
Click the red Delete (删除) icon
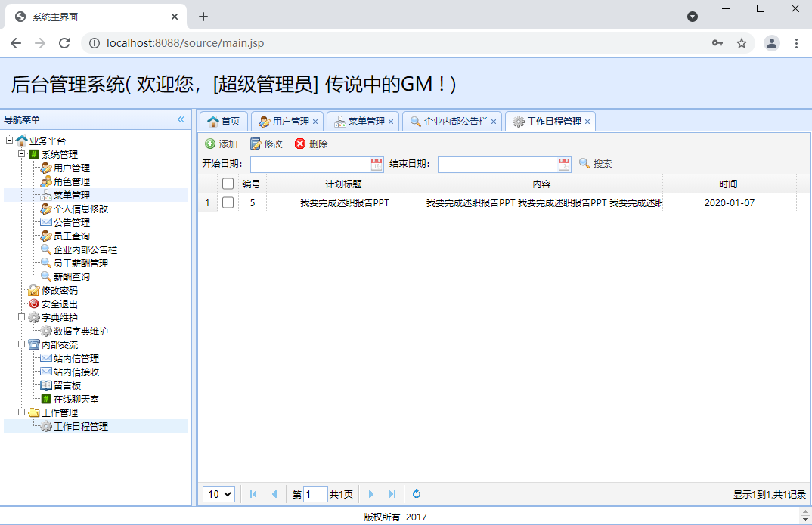pyautogui.click(x=300, y=144)
